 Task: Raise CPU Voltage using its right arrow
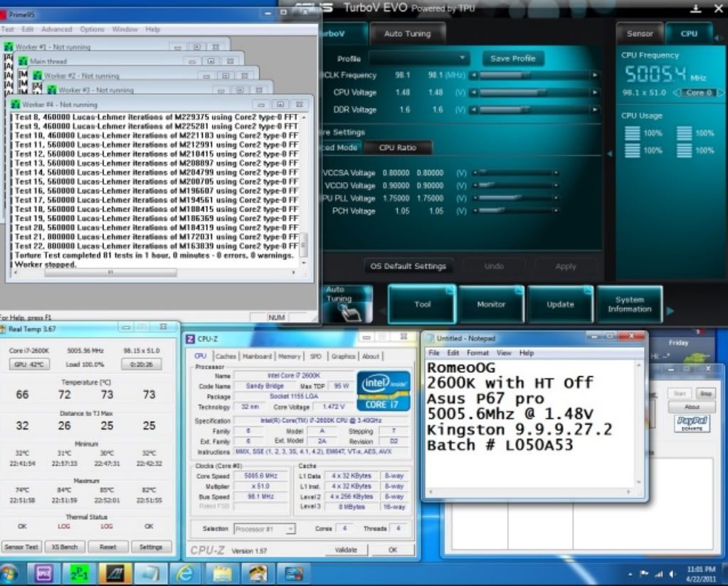coord(595,92)
